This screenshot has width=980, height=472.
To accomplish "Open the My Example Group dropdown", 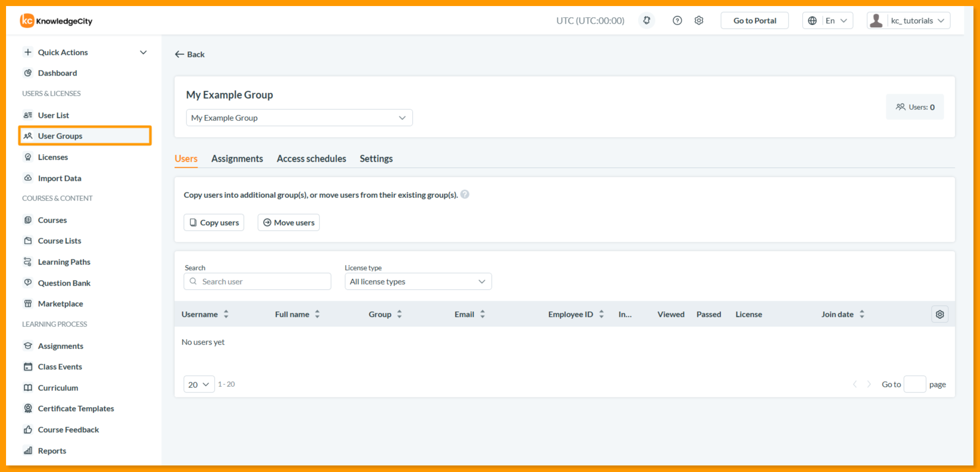I will 299,118.
